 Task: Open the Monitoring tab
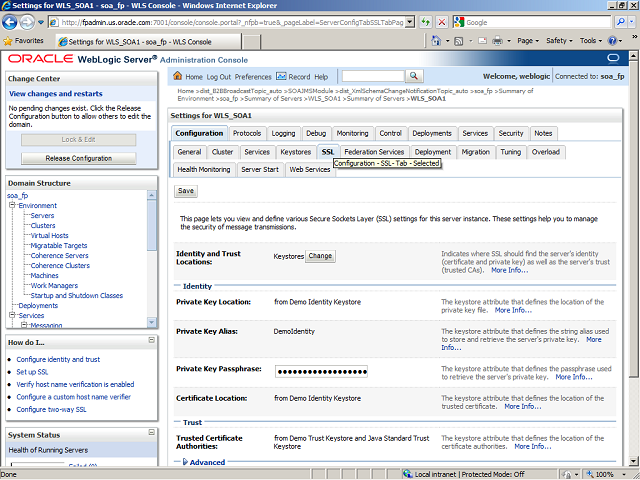[352, 133]
